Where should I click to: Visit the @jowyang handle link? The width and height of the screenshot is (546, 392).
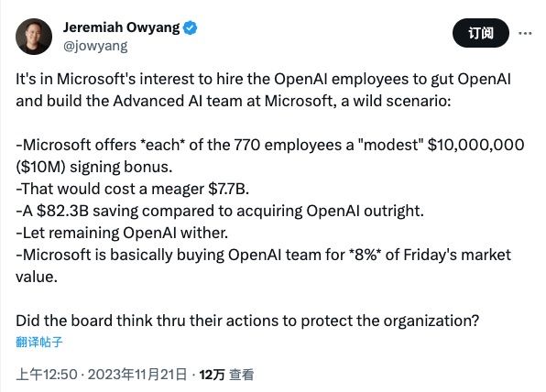95,46
